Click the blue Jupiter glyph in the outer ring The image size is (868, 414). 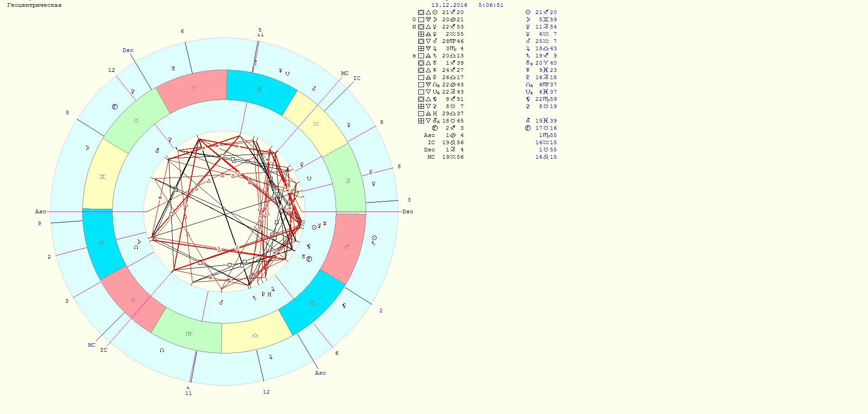click(271, 357)
